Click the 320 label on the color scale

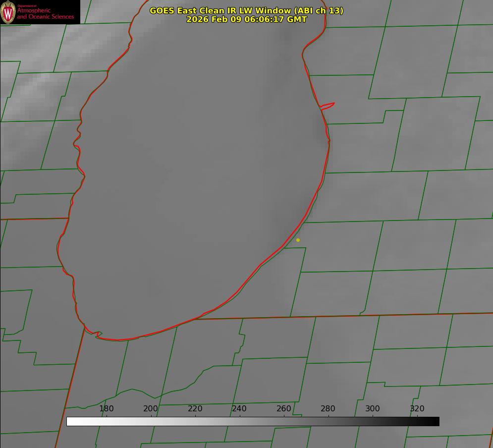click(x=417, y=408)
